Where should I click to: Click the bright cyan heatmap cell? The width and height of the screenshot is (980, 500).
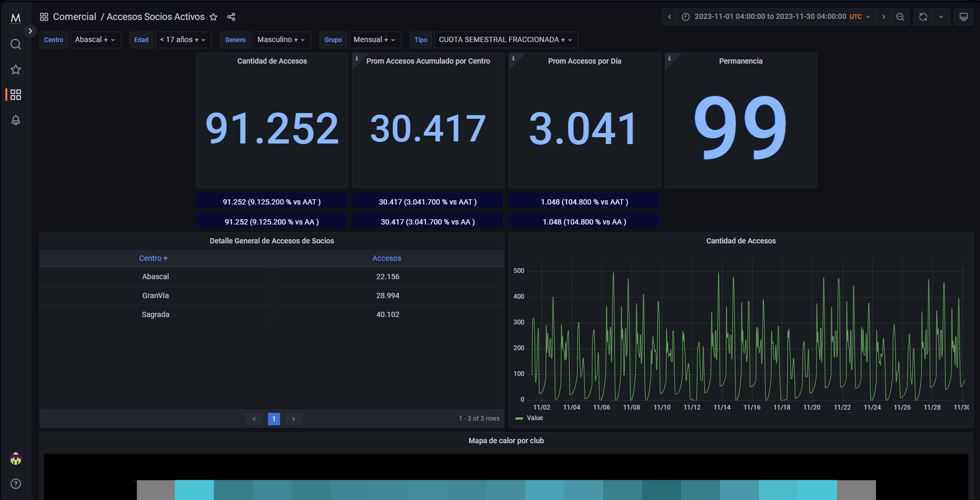[194, 489]
